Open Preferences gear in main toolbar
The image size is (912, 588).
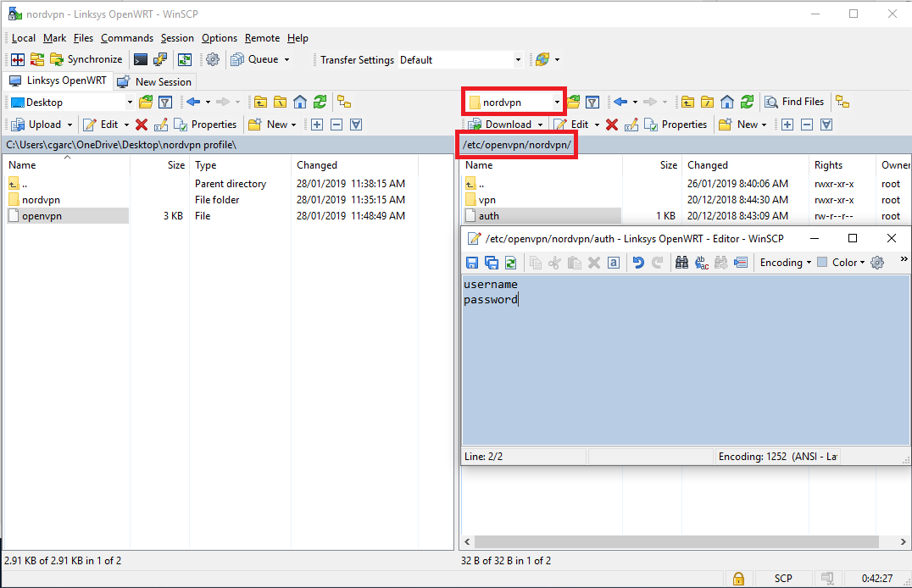tap(213, 59)
